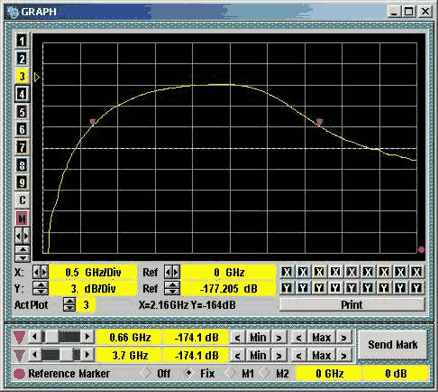Click the 0.66 GHz marker frequency field
Screen dimensions: 438x392
pyautogui.click(x=130, y=337)
